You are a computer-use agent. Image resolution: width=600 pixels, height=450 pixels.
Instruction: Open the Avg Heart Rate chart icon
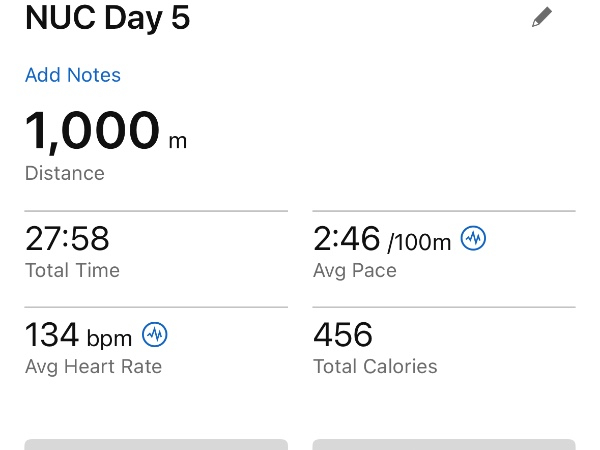155,333
